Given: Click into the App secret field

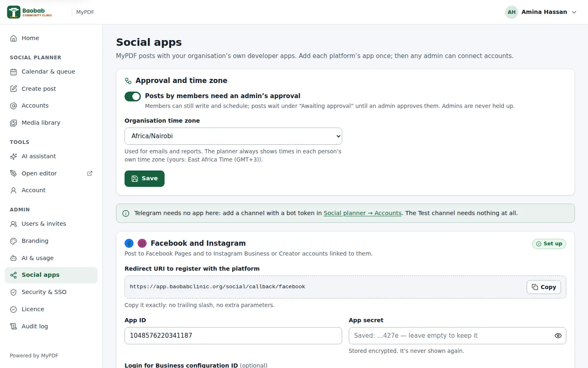Looking at the screenshot, I should [457, 336].
